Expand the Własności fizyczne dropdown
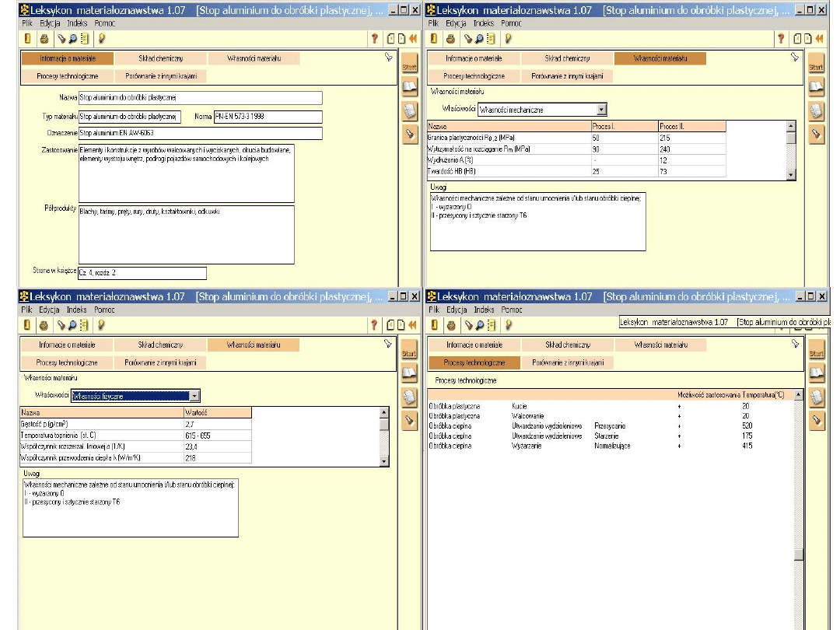This screenshot has width=840, height=630. tap(194, 396)
